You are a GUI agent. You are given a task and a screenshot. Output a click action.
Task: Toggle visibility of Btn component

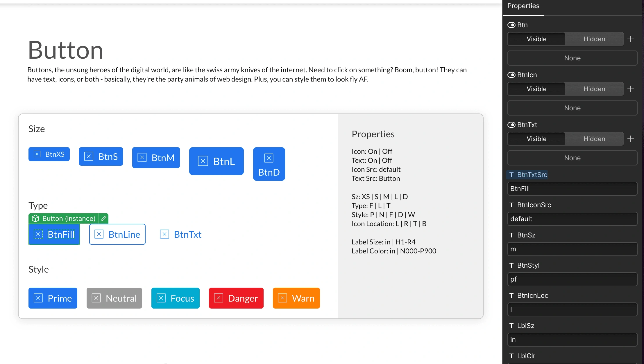[511, 24]
